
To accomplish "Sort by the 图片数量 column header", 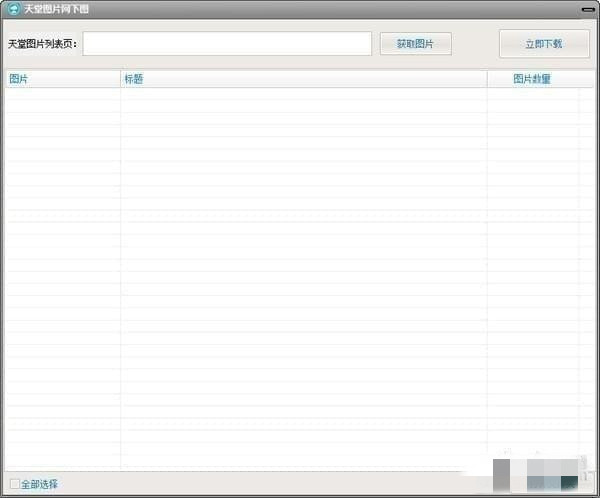I will click(532, 79).
